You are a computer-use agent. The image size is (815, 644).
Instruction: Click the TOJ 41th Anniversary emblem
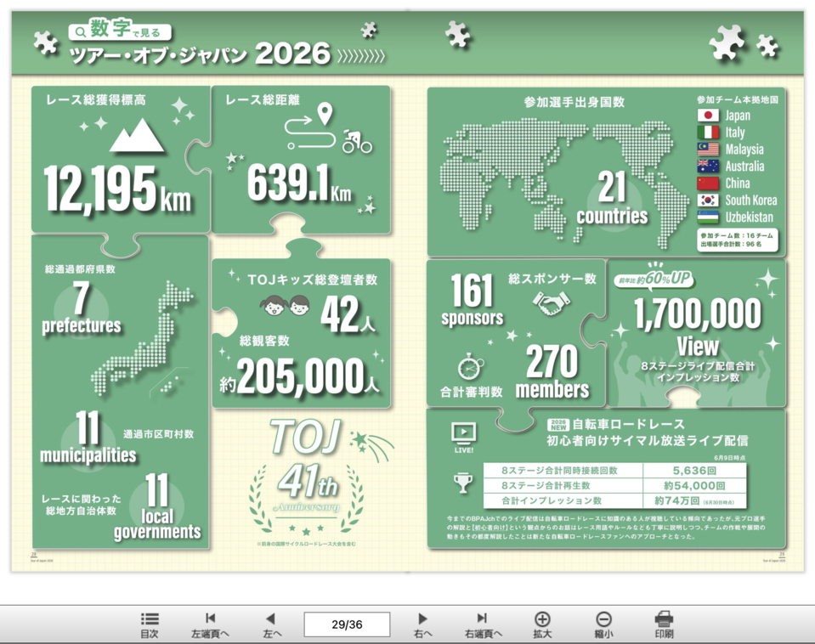(x=307, y=478)
